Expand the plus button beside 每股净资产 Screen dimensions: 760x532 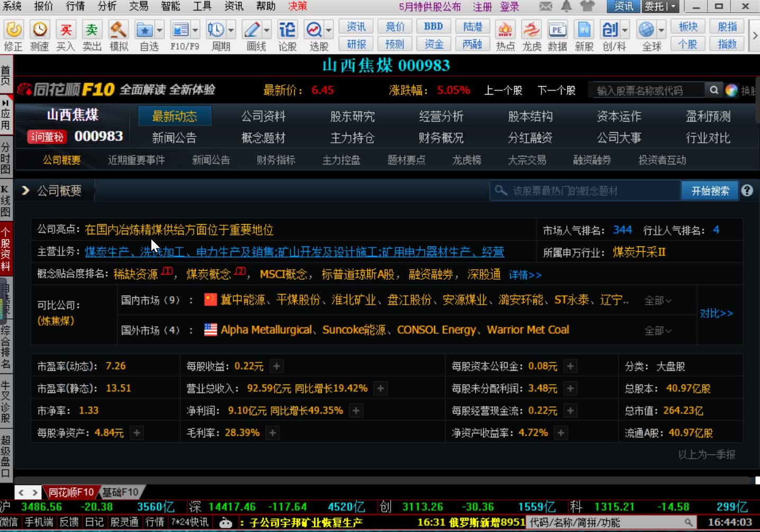coord(137,433)
